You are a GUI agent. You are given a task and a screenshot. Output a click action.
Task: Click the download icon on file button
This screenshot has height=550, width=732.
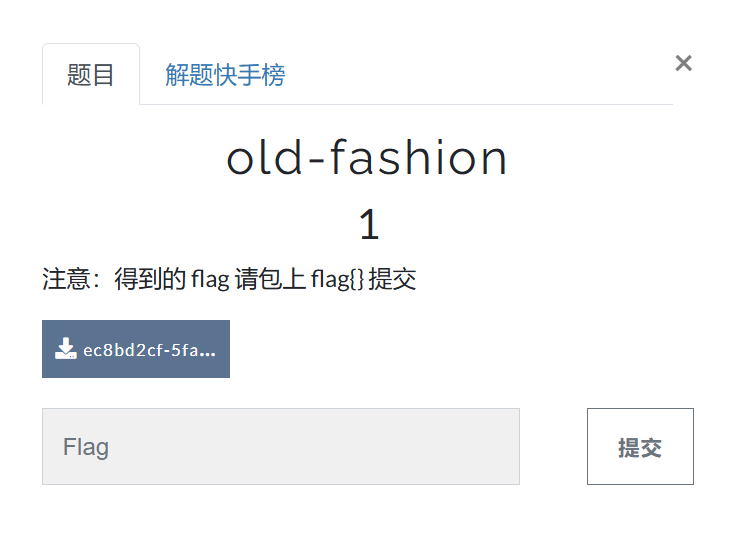66,349
